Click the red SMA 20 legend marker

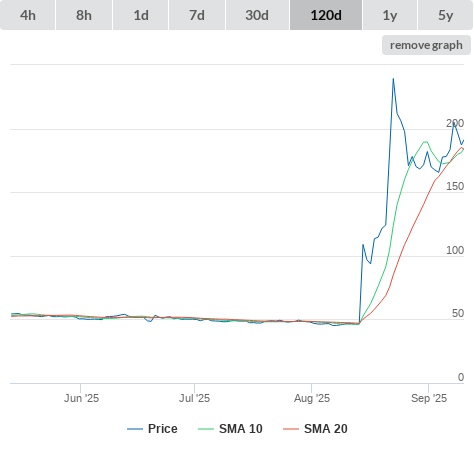tap(291, 429)
